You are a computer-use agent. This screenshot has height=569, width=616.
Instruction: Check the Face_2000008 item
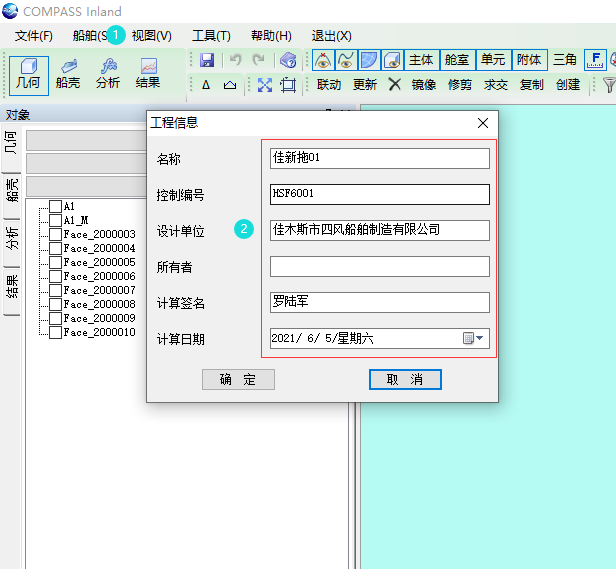(55, 304)
